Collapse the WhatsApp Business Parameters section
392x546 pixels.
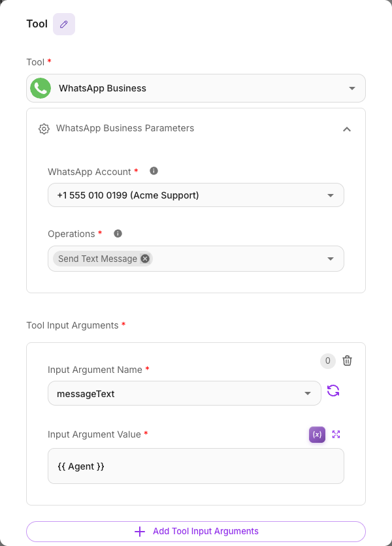(x=347, y=129)
